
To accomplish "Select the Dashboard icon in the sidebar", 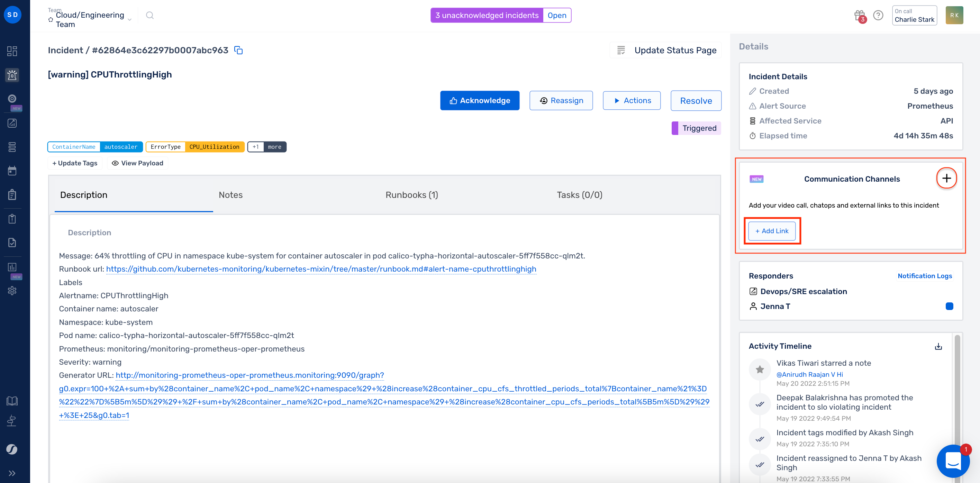I will pyautogui.click(x=12, y=51).
